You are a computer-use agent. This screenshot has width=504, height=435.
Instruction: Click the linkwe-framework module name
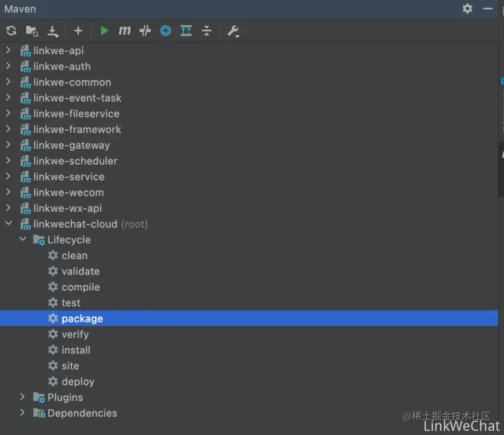[77, 129]
